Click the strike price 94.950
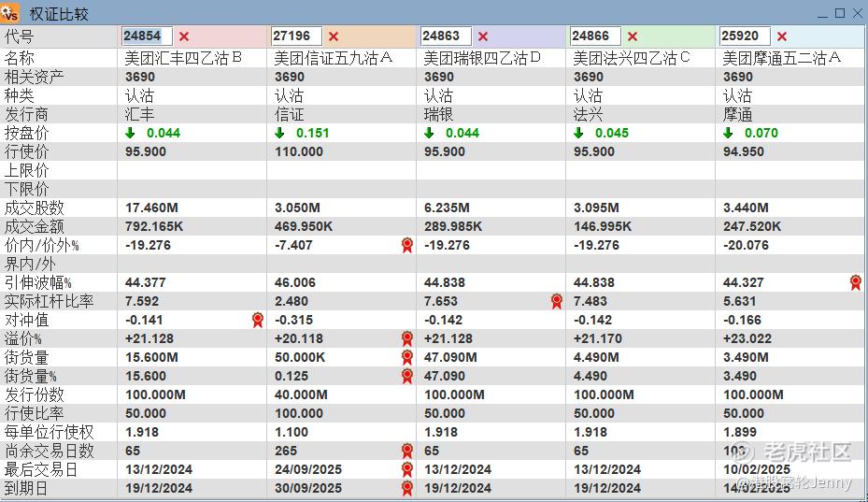Screen dimensions: 868x502 [744, 151]
